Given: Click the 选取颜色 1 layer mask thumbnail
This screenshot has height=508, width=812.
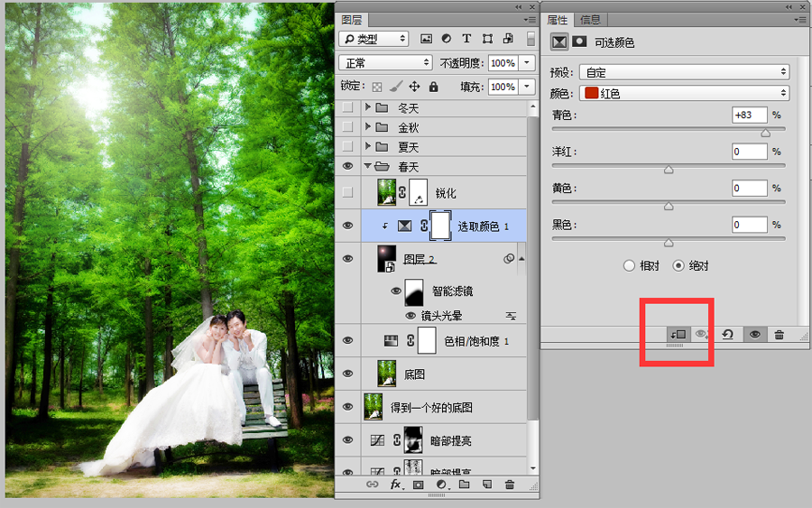Looking at the screenshot, I should pyautogui.click(x=440, y=226).
